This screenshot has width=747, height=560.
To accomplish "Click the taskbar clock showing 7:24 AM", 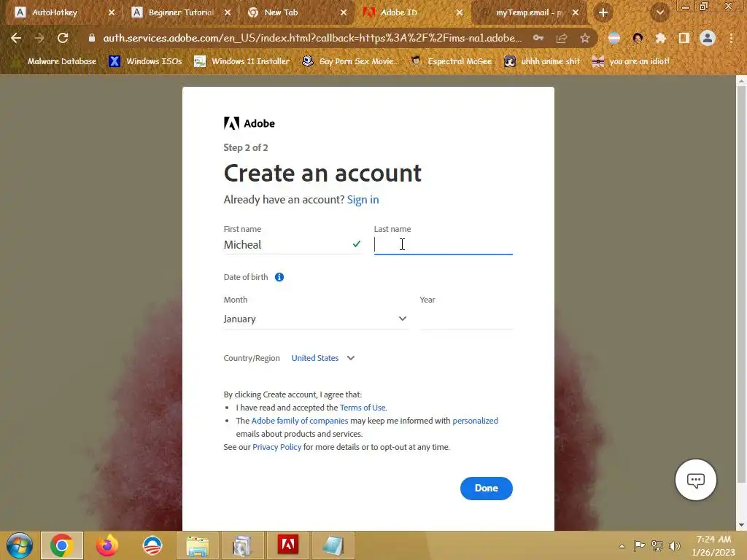I will click(713, 545).
